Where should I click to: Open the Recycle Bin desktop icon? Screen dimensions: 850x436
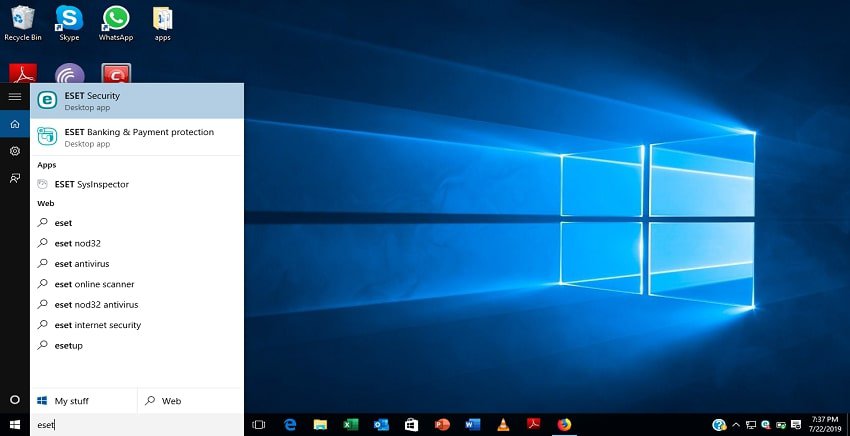pyautogui.click(x=23, y=23)
